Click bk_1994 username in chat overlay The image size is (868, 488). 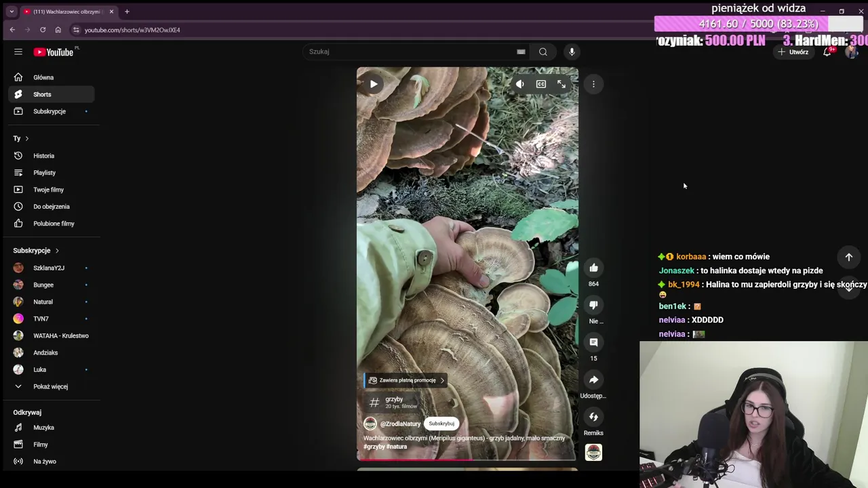[684, 285]
